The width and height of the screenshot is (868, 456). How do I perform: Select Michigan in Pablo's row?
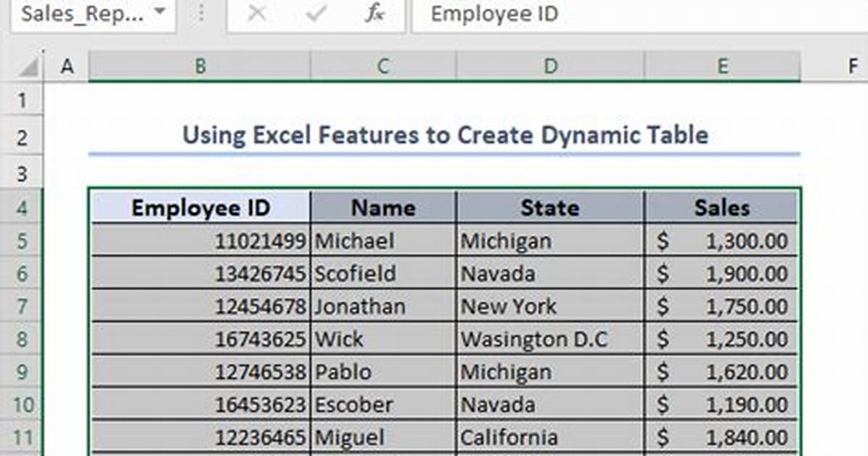[550, 372]
